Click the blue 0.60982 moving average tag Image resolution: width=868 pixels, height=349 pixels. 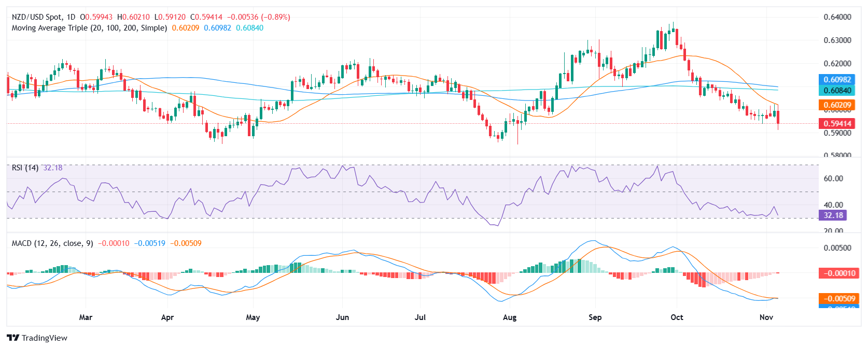tap(837, 80)
